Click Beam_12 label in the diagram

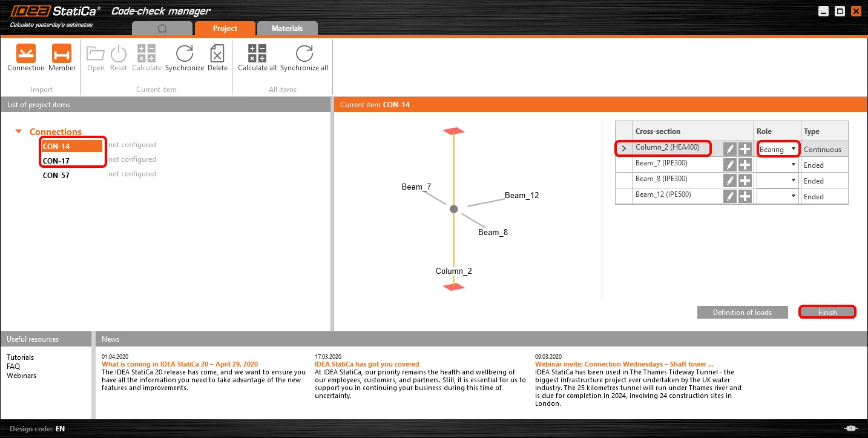click(522, 195)
